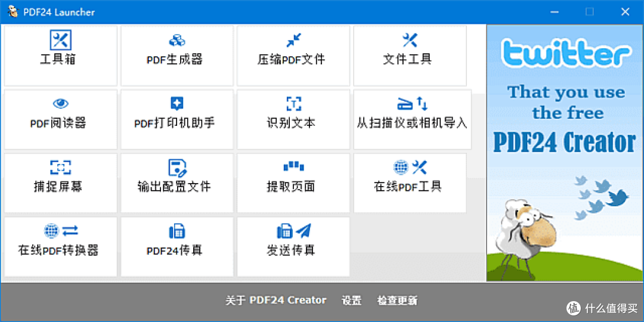Click the PDF24传真 fax icon
This screenshot has width=644, height=322.
coord(177,231)
